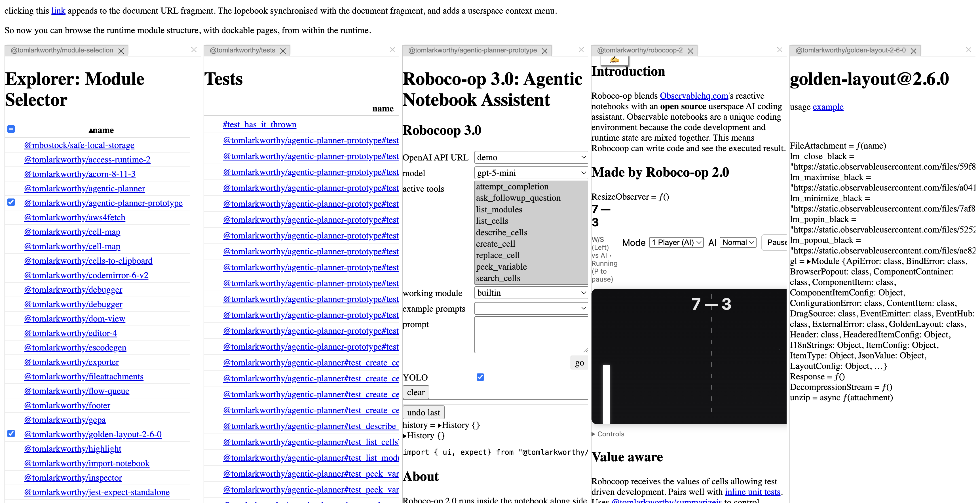Select create_cell in the active tools list
The height and width of the screenshot is (503, 980).
[495, 244]
